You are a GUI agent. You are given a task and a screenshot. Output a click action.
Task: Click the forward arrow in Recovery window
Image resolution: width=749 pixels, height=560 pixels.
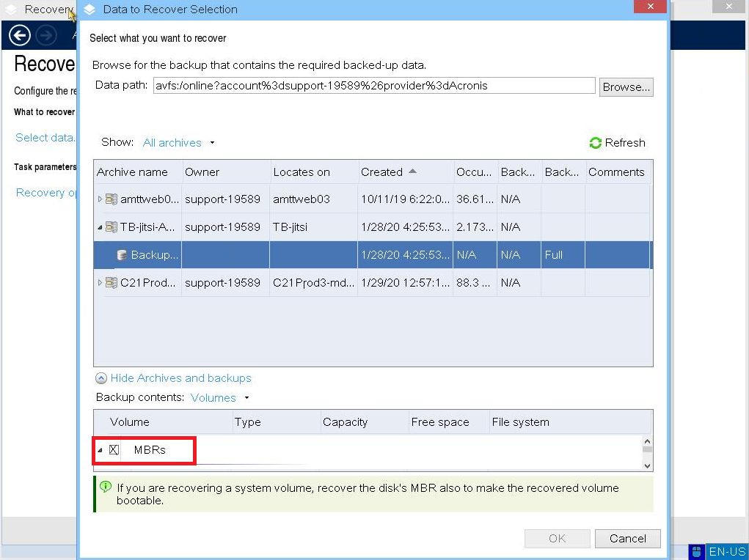46,36
